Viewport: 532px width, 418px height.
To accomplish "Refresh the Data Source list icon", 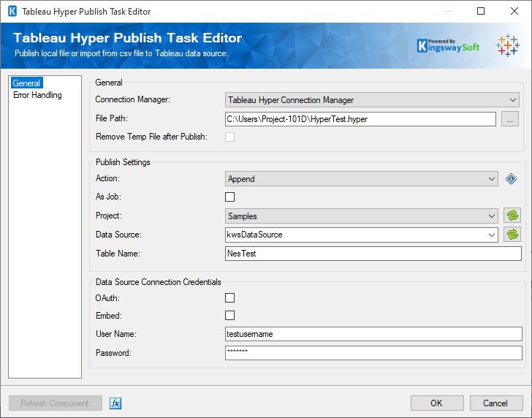I will coord(512,235).
